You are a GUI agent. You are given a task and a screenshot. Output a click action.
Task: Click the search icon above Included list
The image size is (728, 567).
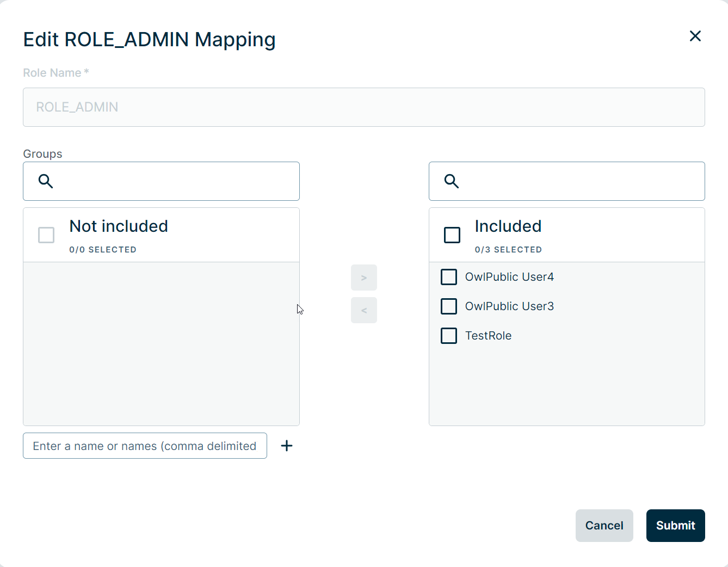[452, 181]
